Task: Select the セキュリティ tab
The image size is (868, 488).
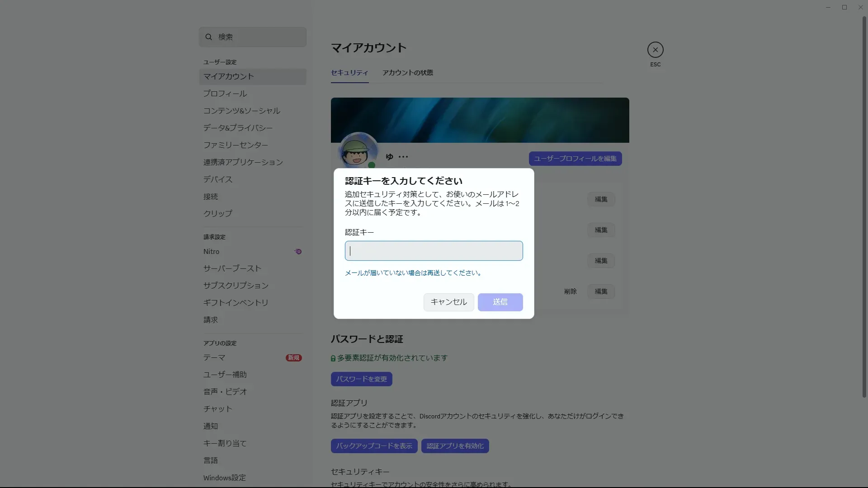Action: pyautogui.click(x=349, y=73)
